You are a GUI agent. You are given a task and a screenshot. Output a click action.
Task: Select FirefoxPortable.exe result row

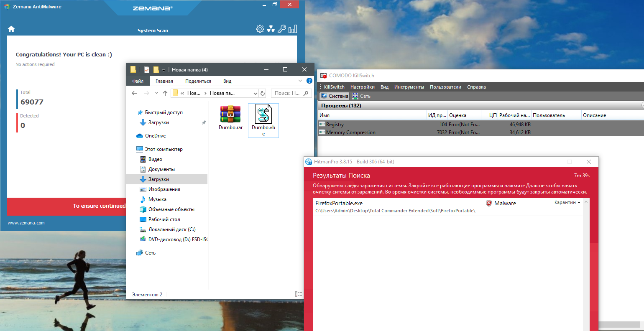tap(447, 207)
